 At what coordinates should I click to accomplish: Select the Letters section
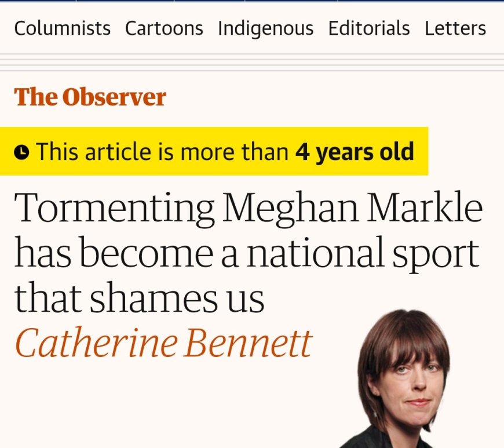455,28
